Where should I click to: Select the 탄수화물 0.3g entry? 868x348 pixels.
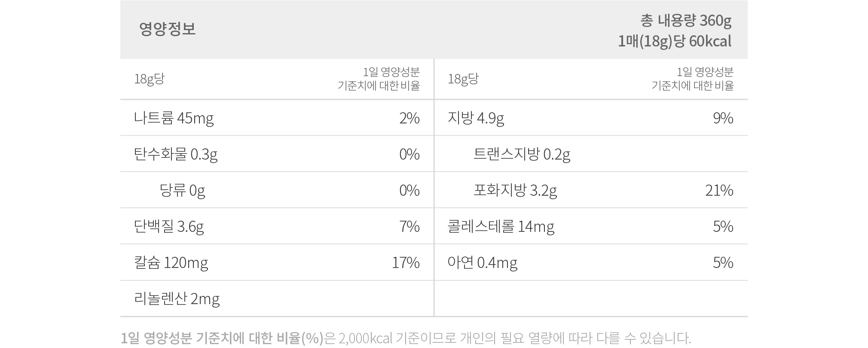coord(277,154)
